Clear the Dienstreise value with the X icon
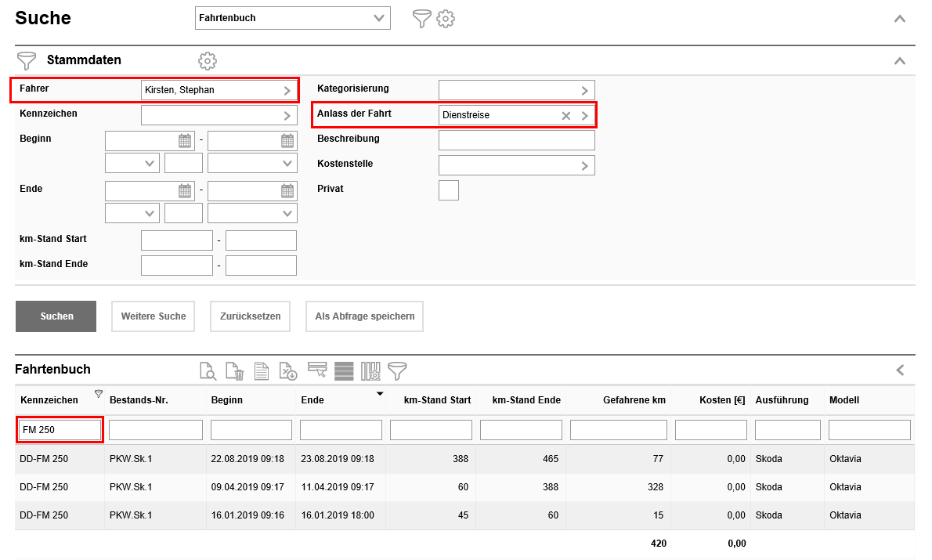The height and width of the screenshot is (560, 932). coord(566,115)
